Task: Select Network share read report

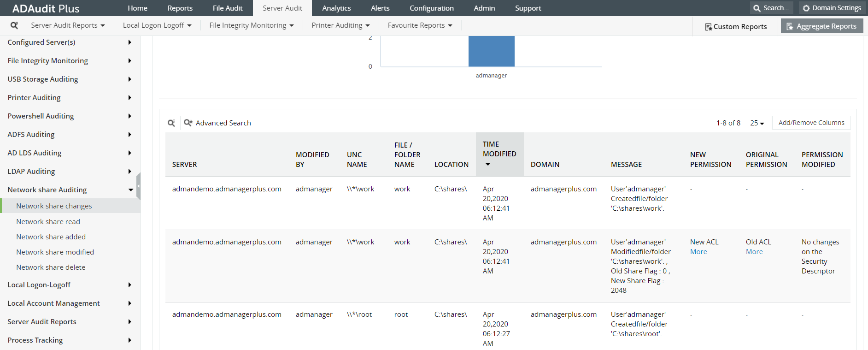Action: pos(48,222)
